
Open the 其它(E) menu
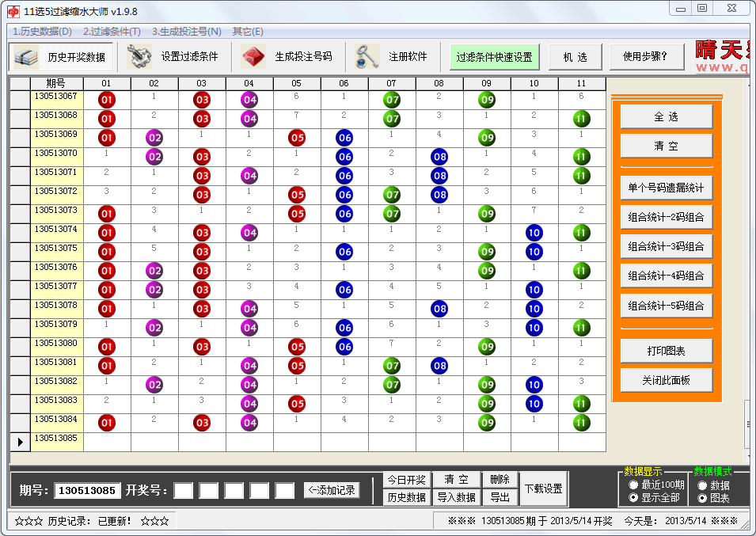[x=248, y=32]
